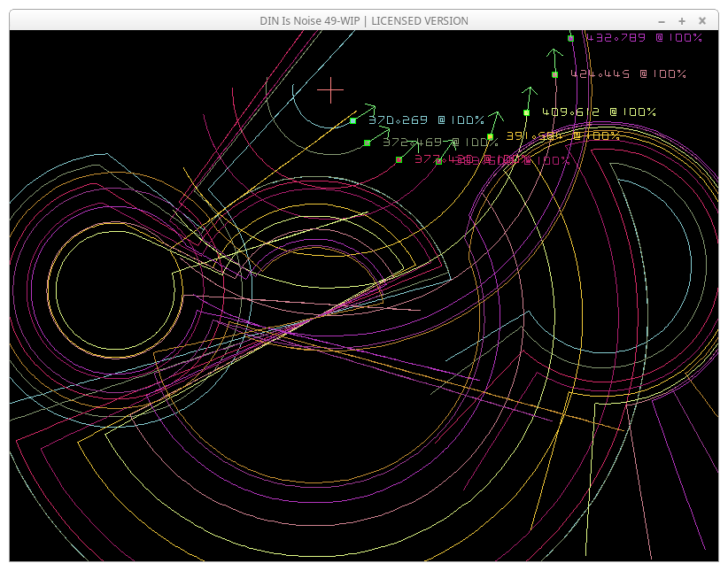Click the crosshair cursor marker
Screen dimensions: 728x571
click(x=330, y=89)
